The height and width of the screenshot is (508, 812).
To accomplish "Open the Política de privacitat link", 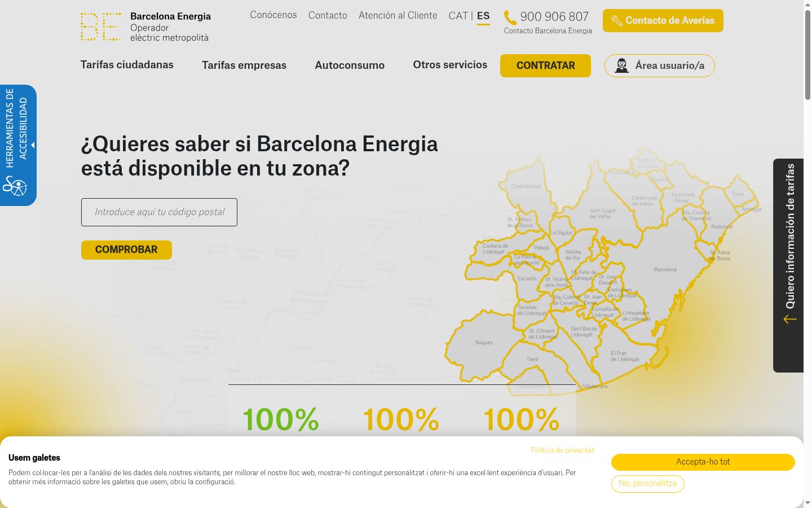I will pos(562,450).
